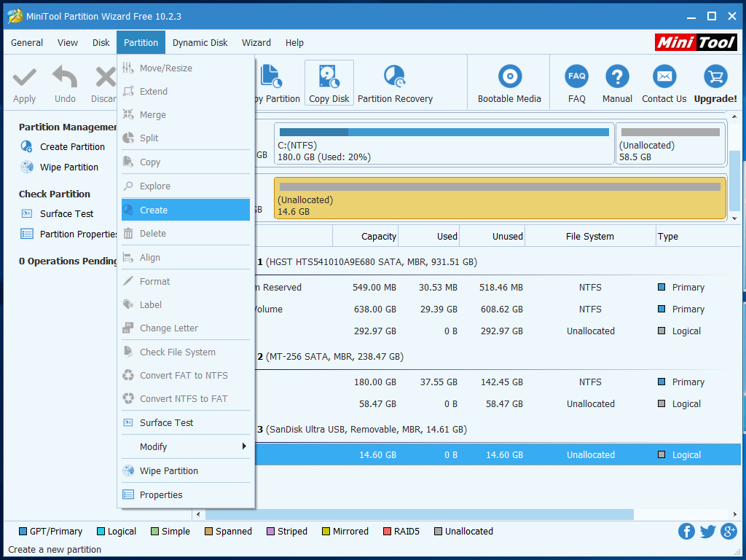Click the Undo arrow icon

pyautogui.click(x=65, y=76)
